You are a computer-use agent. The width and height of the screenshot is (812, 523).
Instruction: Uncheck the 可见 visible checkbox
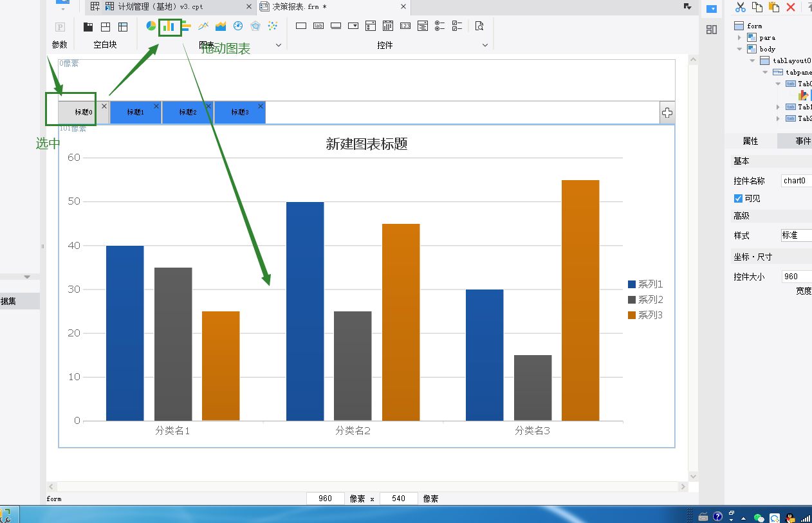point(738,198)
